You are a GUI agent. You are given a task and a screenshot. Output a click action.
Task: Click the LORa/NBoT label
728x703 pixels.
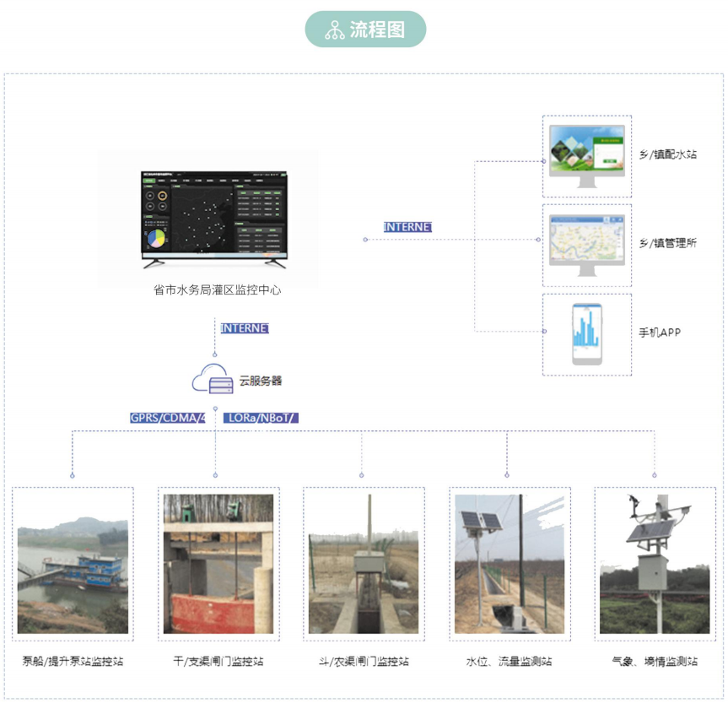263,418
